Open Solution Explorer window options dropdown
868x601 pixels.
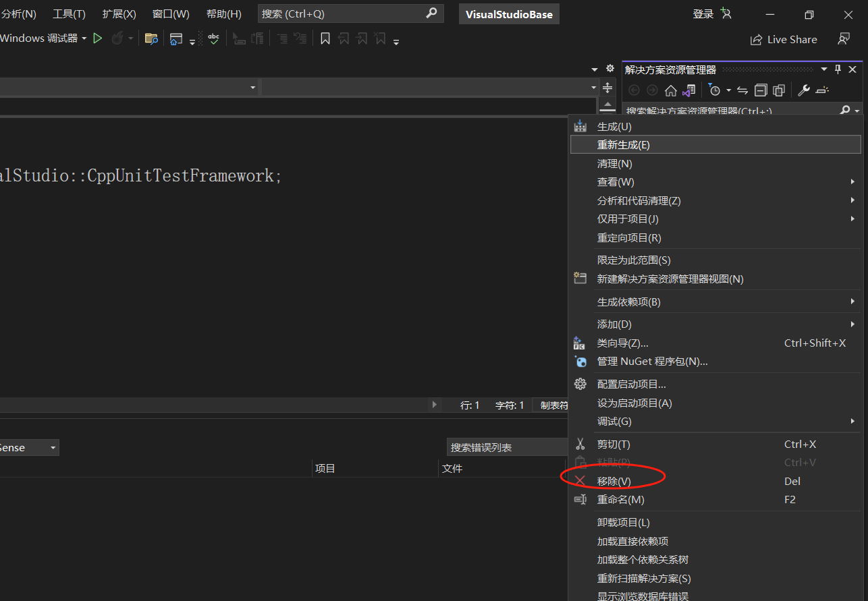tap(824, 69)
